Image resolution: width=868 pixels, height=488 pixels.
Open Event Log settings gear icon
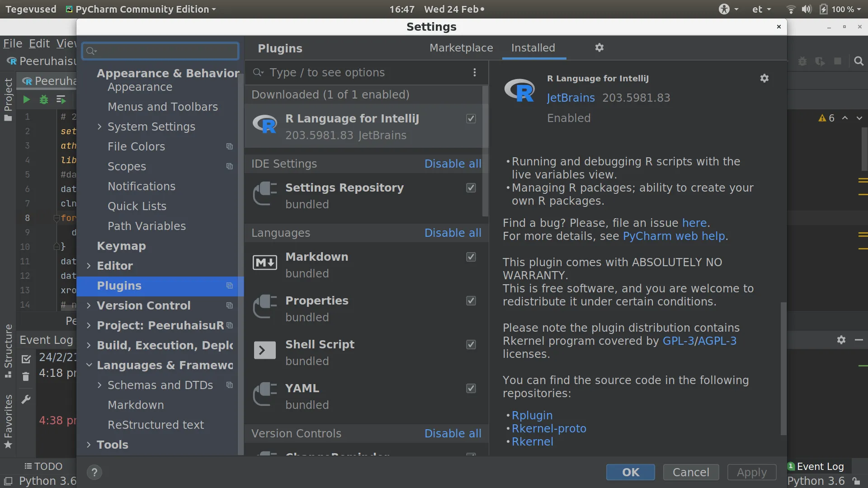[x=841, y=340]
